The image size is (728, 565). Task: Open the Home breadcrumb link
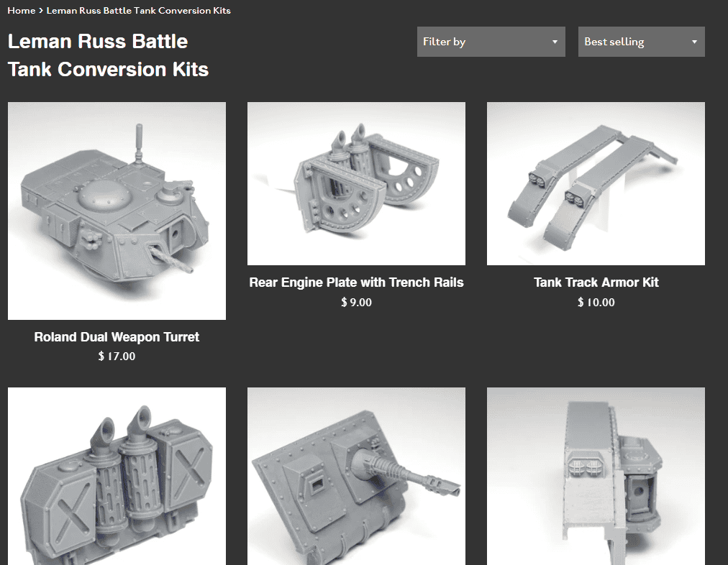(x=22, y=10)
